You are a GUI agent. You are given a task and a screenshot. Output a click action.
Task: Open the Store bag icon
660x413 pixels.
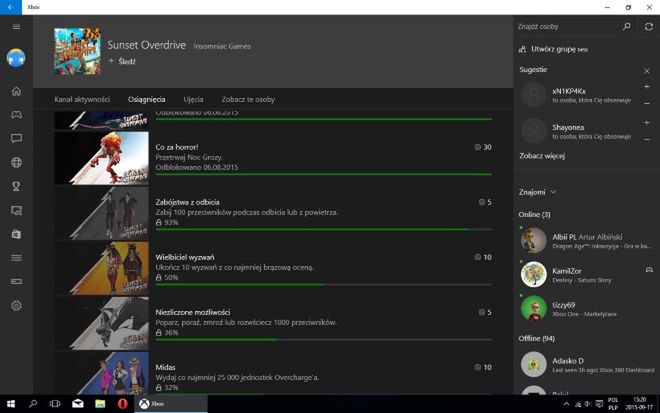point(16,234)
